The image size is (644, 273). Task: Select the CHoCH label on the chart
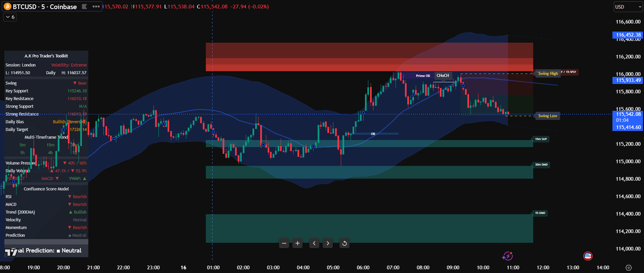click(443, 76)
